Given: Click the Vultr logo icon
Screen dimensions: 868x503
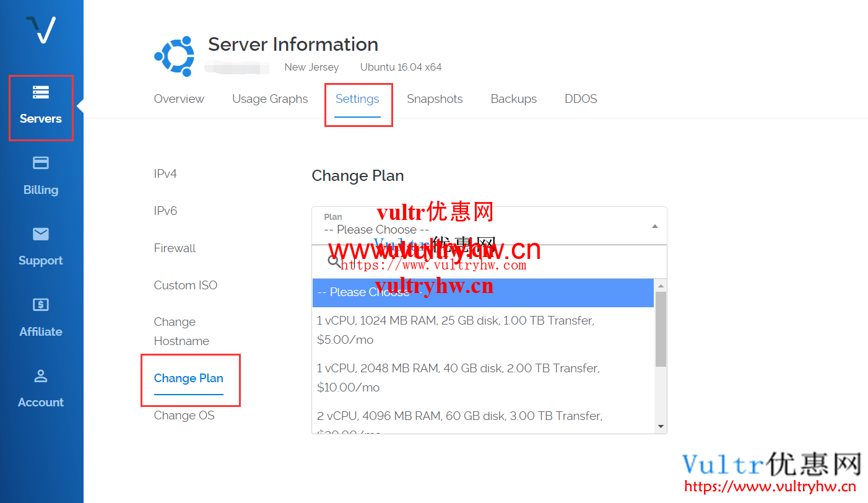Looking at the screenshot, I should pos(41,30).
